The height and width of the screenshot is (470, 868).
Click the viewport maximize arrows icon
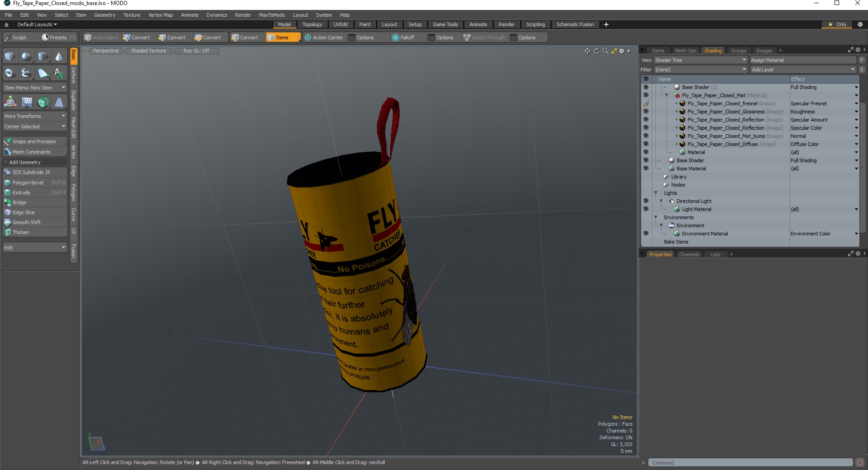coord(614,51)
